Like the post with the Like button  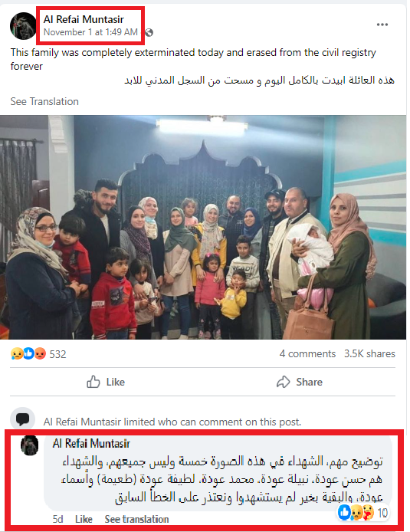click(x=106, y=382)
